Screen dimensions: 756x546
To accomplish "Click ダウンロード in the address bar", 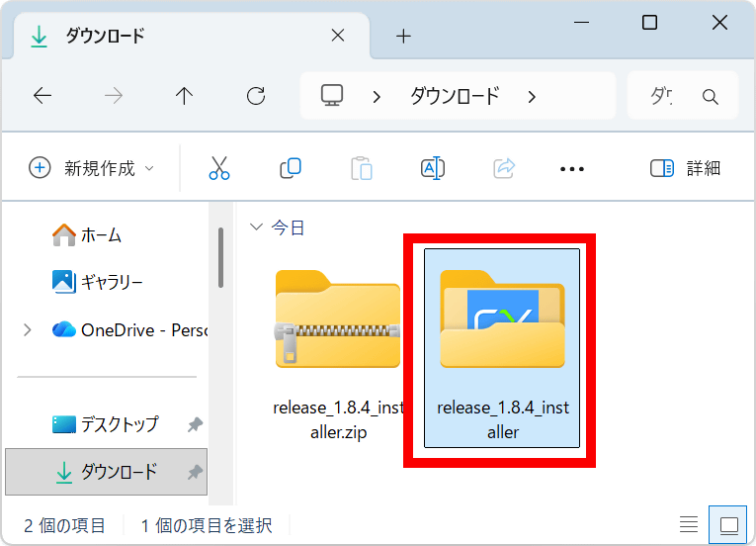I will pyautogui.click(x=455, y=96).
